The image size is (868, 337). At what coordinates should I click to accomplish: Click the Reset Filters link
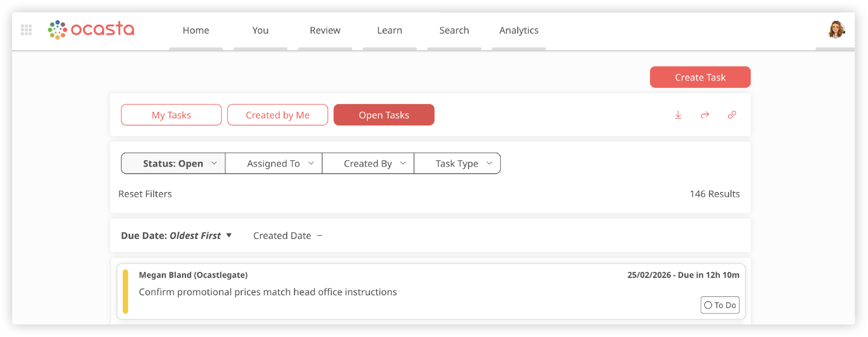[x=145, y=194]
